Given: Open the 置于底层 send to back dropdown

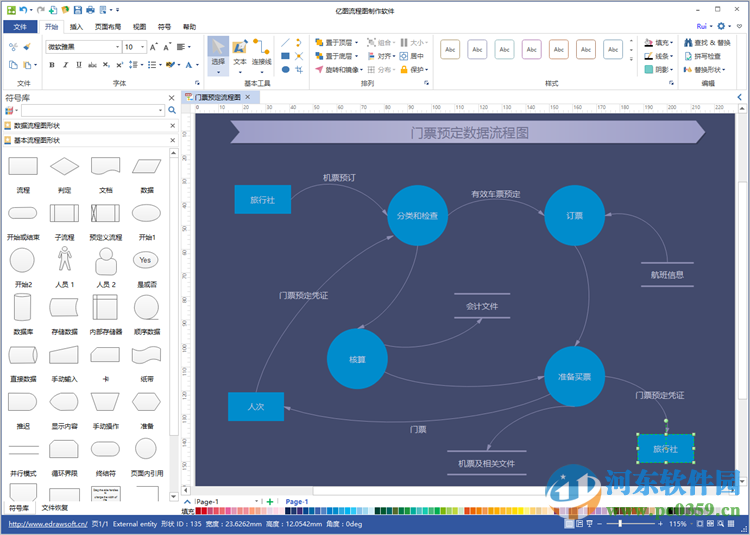Looking at the screenshot, I should (337, 56).
